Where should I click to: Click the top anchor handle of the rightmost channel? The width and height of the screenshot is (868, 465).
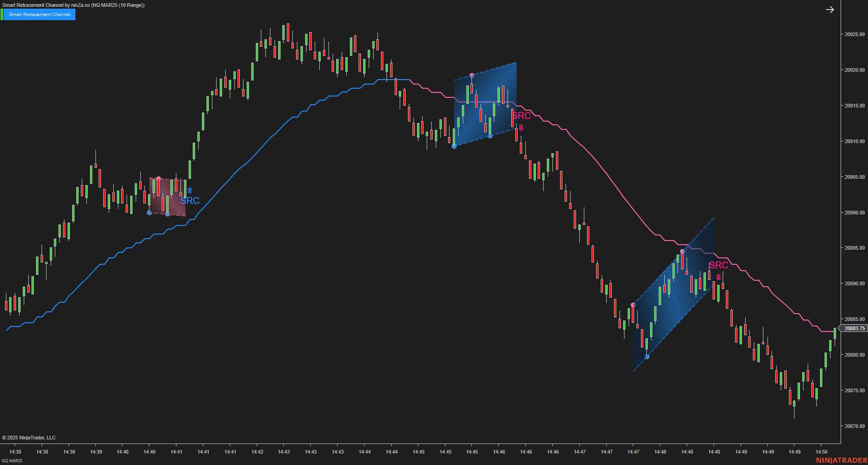click(x=682, y=251)
